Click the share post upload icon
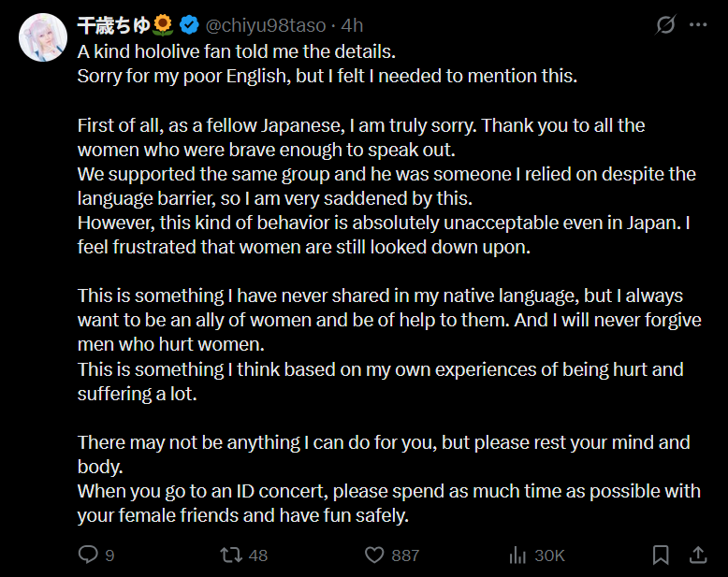This screenshot has width=728, height=577. [698, 555]
